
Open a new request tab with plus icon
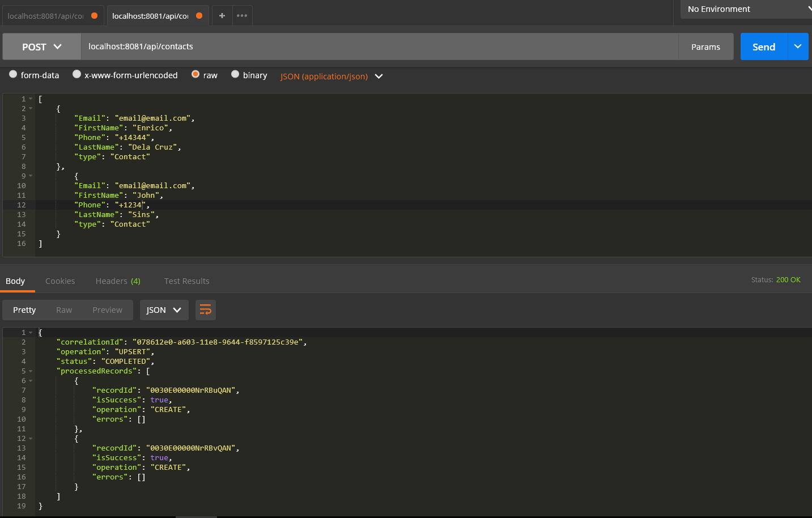222,16
